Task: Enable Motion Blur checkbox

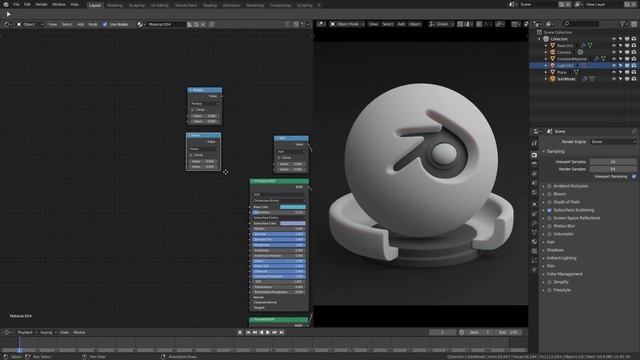Action: point(549,226)
